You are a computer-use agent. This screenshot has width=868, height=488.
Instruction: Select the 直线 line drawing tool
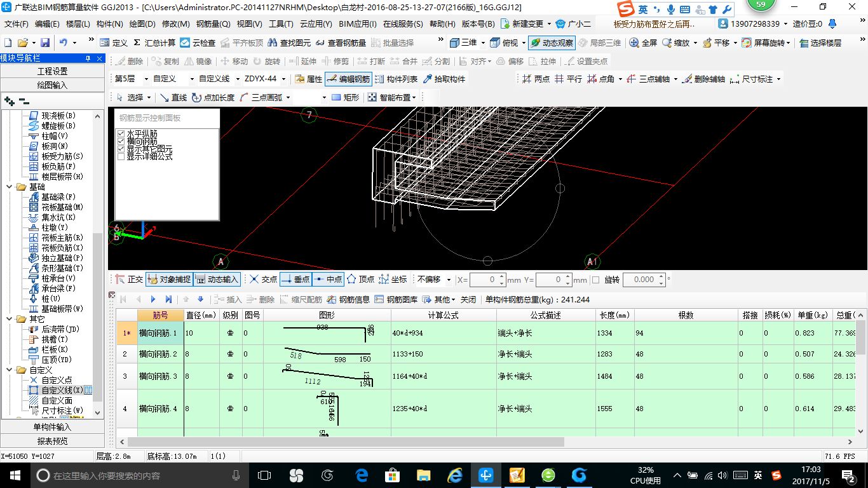pyautogui.click(x=173, y=97)
